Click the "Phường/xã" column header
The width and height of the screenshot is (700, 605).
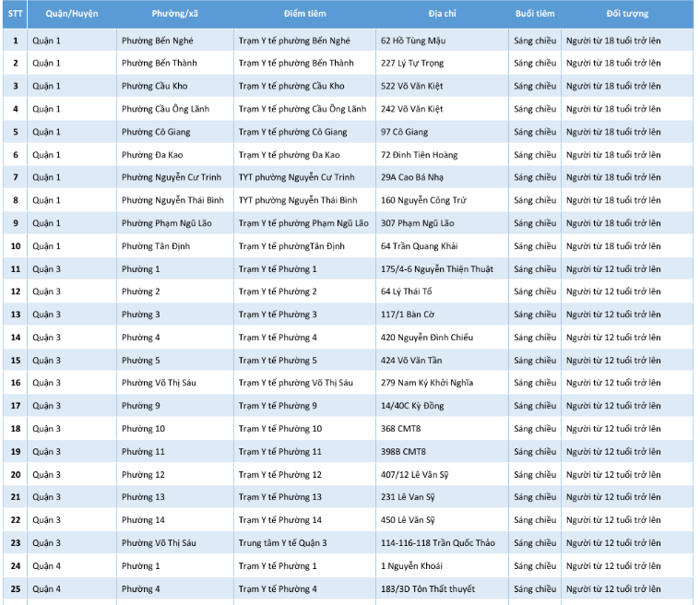[174, 14]
